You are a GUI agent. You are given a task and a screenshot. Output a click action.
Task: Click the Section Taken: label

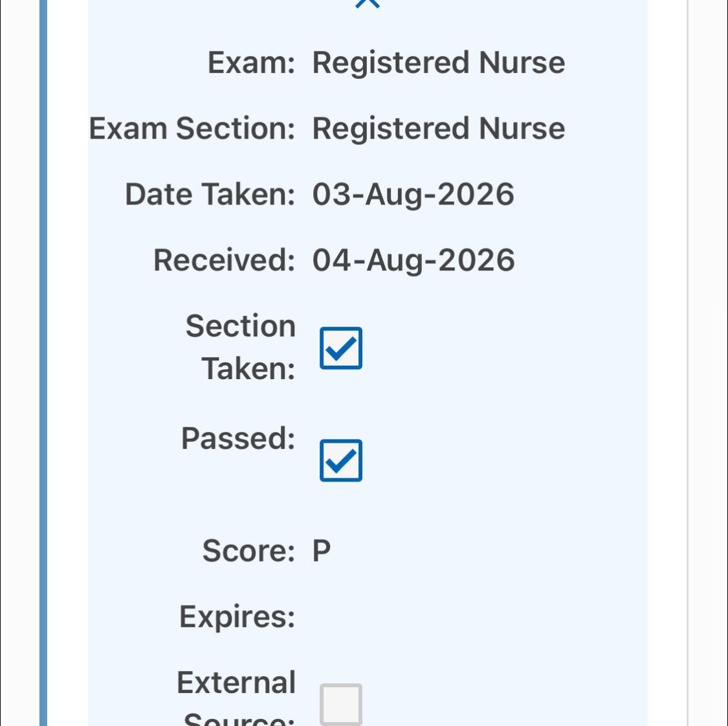coord(241,347)
